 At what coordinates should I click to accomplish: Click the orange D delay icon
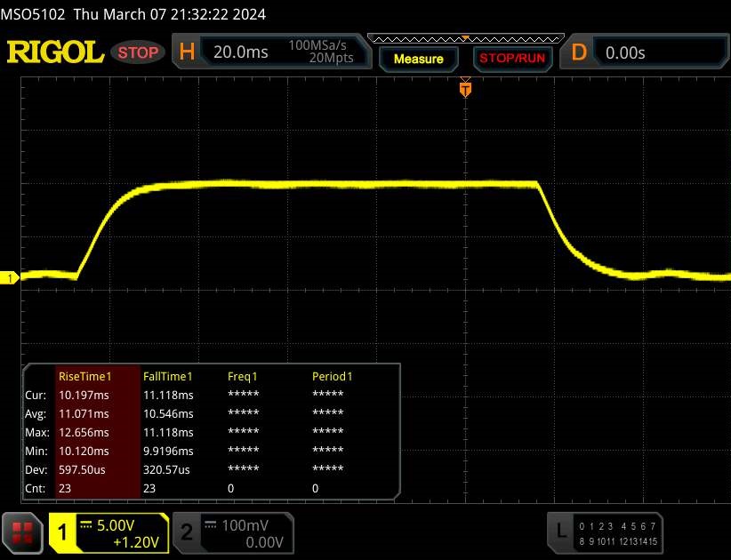[579, 52]
